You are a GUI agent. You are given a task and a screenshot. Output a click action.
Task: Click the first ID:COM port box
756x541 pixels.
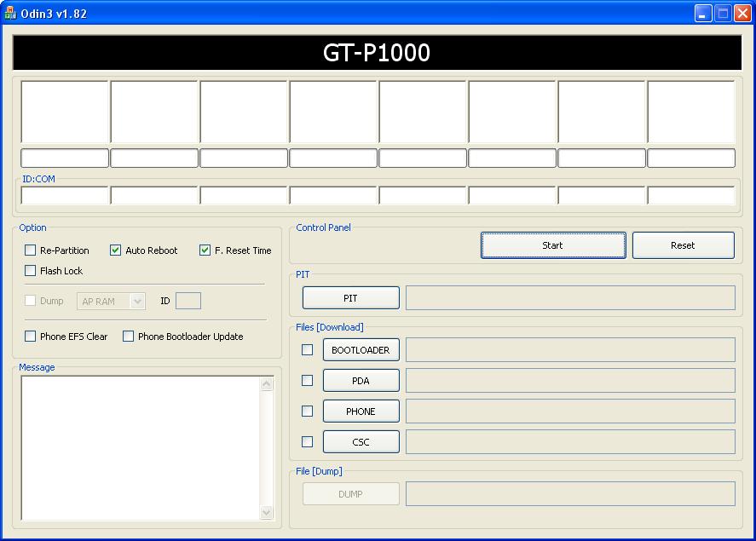(65, 195)
